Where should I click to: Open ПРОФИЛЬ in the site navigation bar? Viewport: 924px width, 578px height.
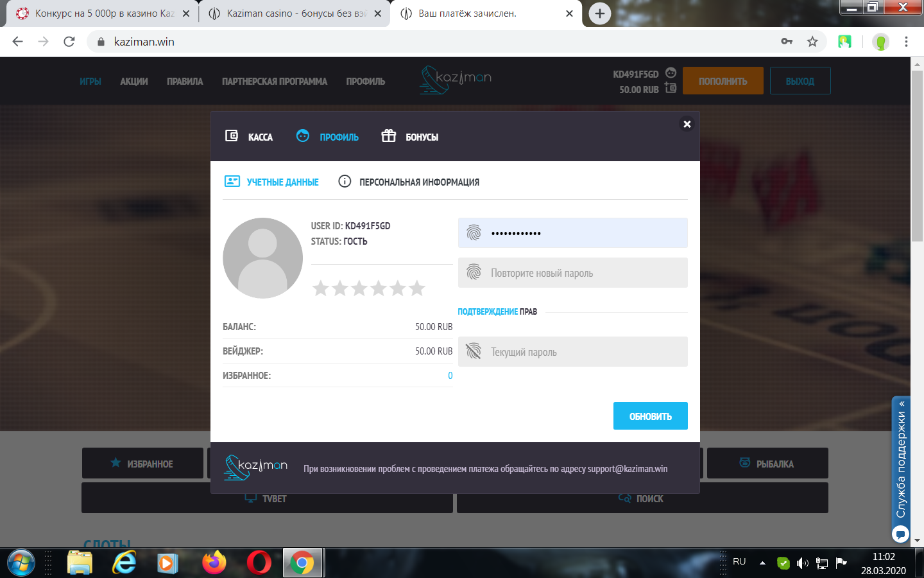[366, 82]
